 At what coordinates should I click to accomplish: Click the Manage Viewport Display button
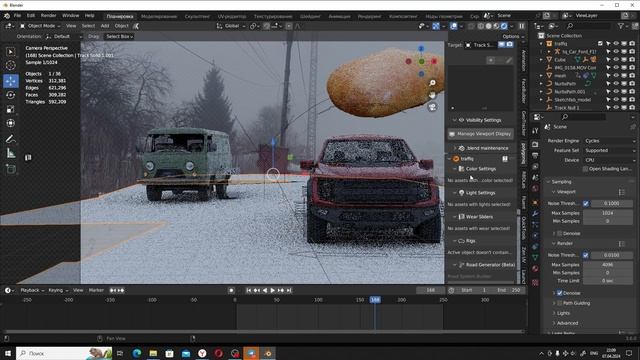coord(480,134)
